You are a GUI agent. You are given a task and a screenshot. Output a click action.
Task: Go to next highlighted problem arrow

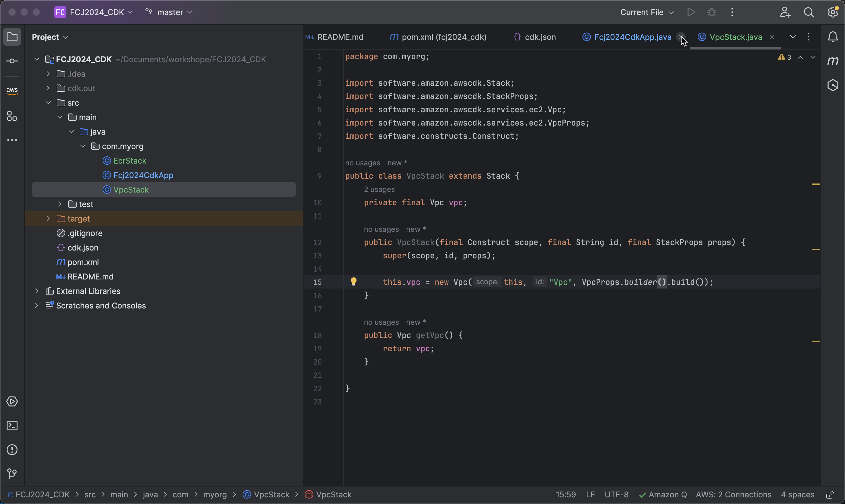(813, 57)
